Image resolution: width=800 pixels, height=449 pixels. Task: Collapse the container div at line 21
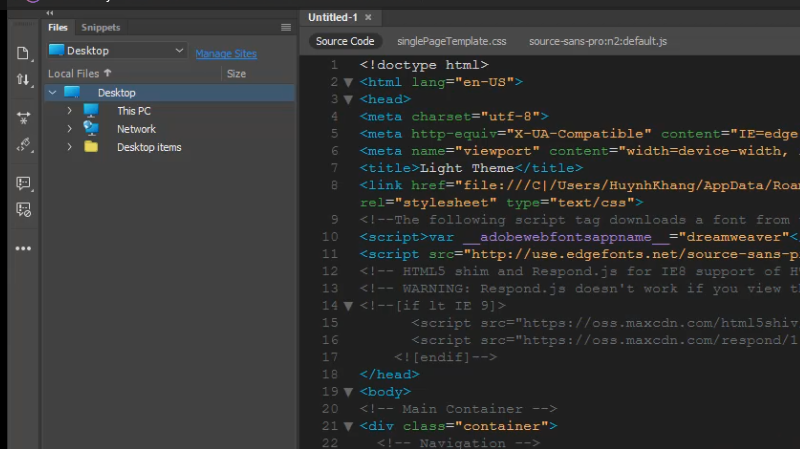click(348, 427)
